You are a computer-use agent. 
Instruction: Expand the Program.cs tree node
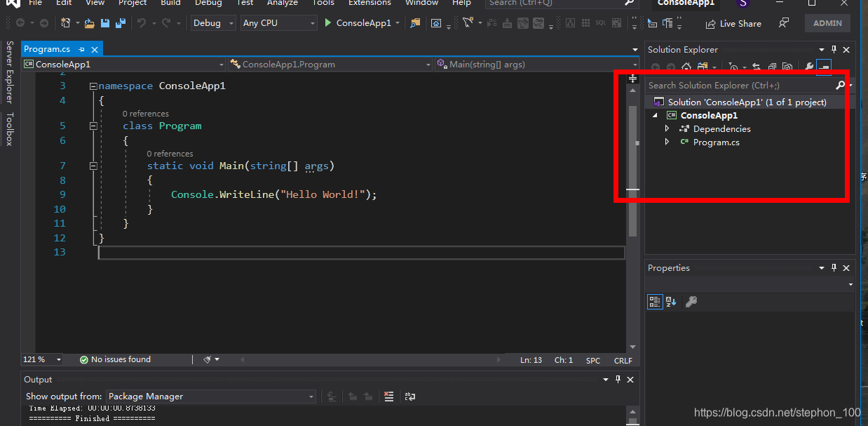(667, 142)
